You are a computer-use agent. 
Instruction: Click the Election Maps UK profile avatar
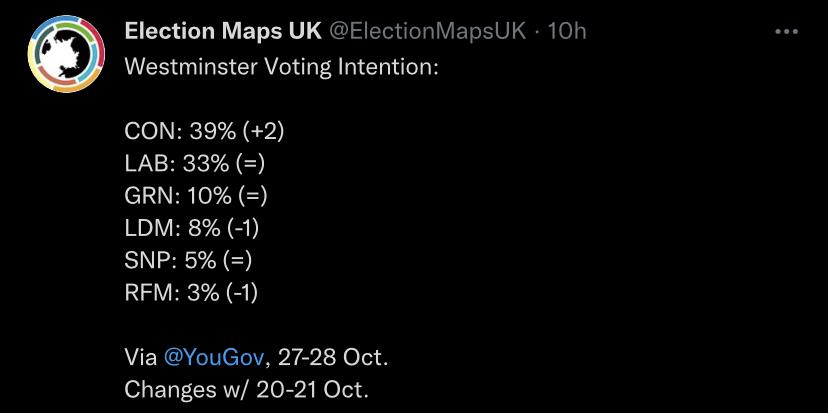point(66,54)
